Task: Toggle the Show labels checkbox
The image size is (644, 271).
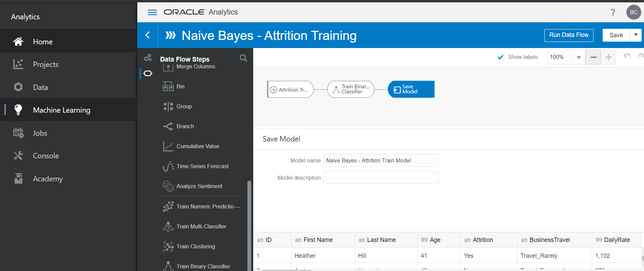Action: [x=500, y=57]
